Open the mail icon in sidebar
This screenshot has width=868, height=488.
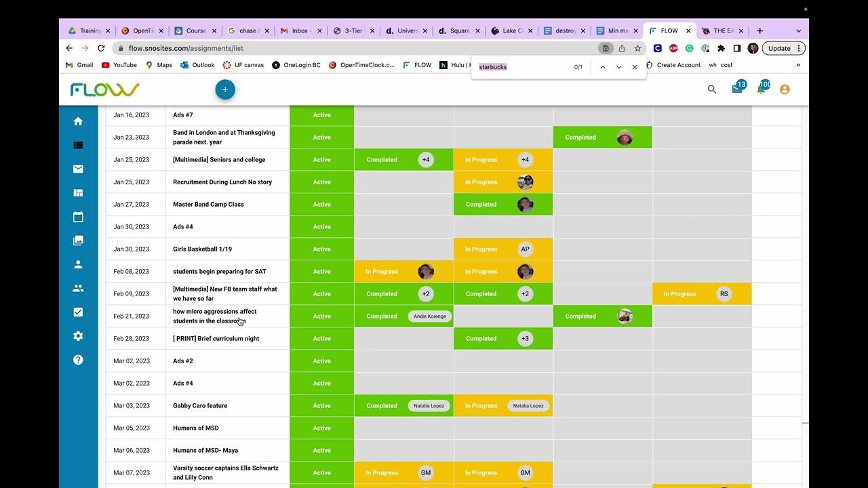78,169
